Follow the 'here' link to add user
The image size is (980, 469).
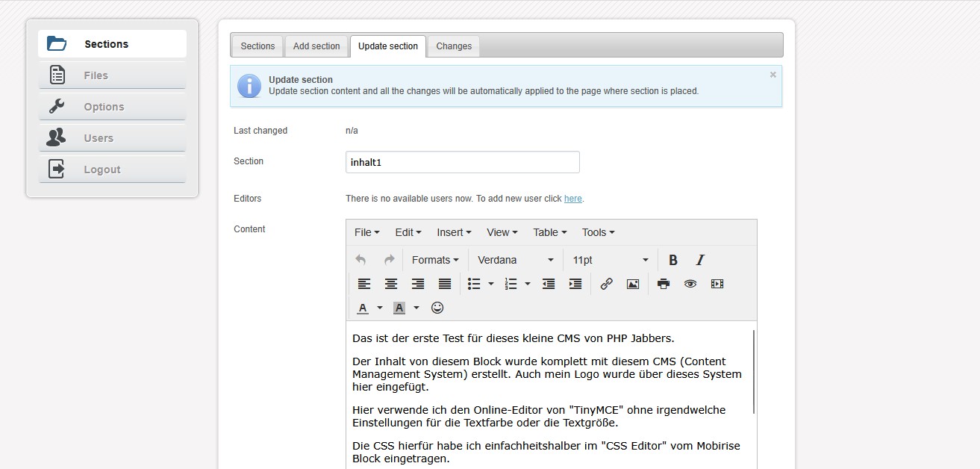point(572,199)
